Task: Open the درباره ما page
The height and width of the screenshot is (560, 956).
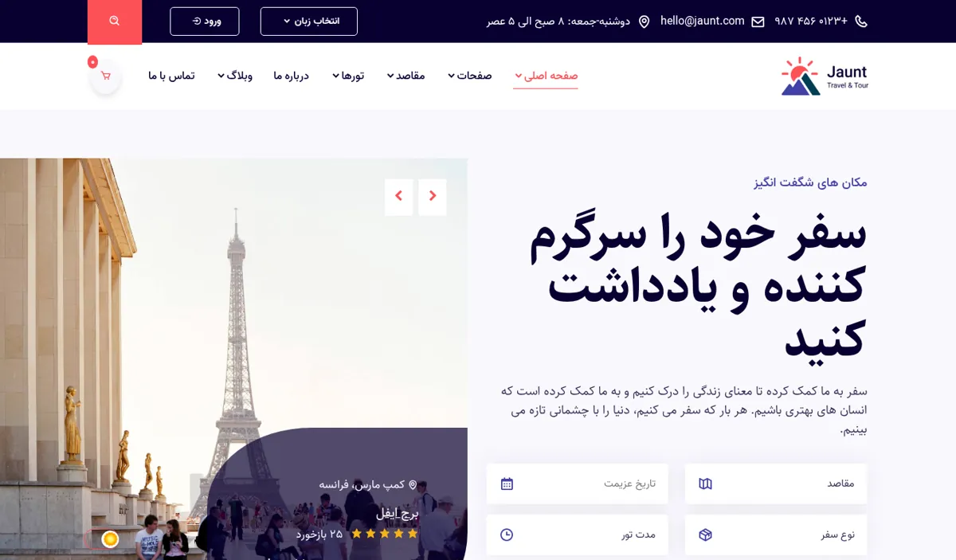Action: (x=291, y=76)
